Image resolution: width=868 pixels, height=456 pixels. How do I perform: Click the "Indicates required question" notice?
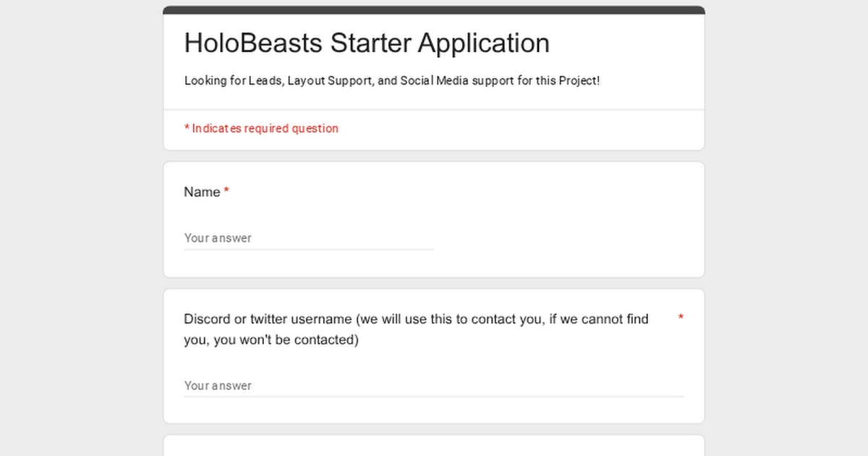265,129
